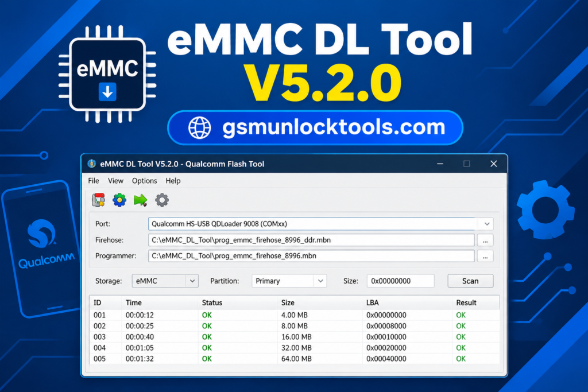Open the Partition Primary dropdown
The image size is (588, 392).
point(289,281)
